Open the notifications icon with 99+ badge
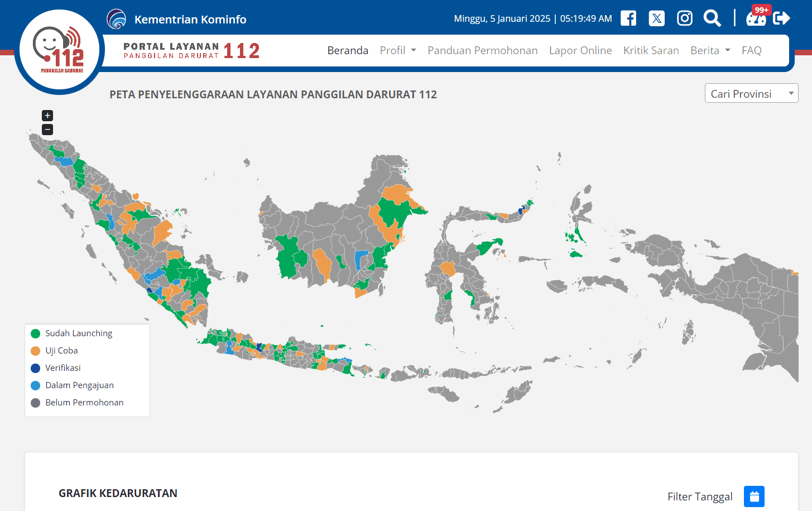Screen dimensions: 812x511 pos(756,18)
